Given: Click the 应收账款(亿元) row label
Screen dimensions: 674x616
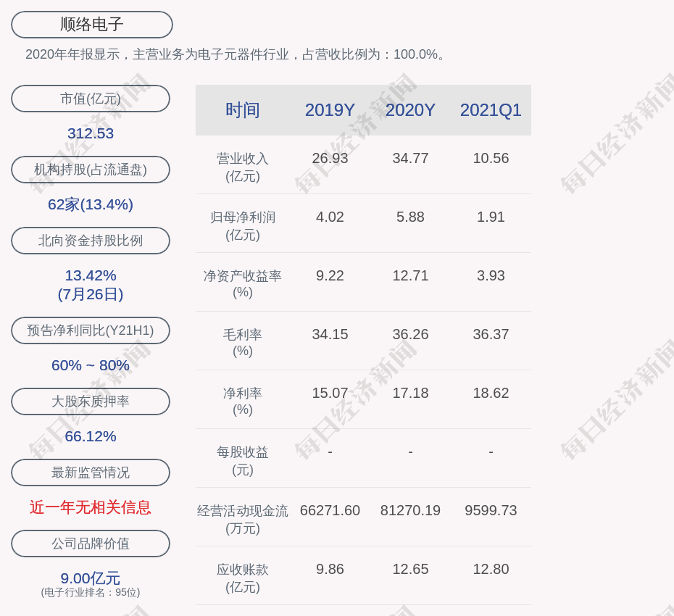Looking at the screenshot, I should (243, 578).
